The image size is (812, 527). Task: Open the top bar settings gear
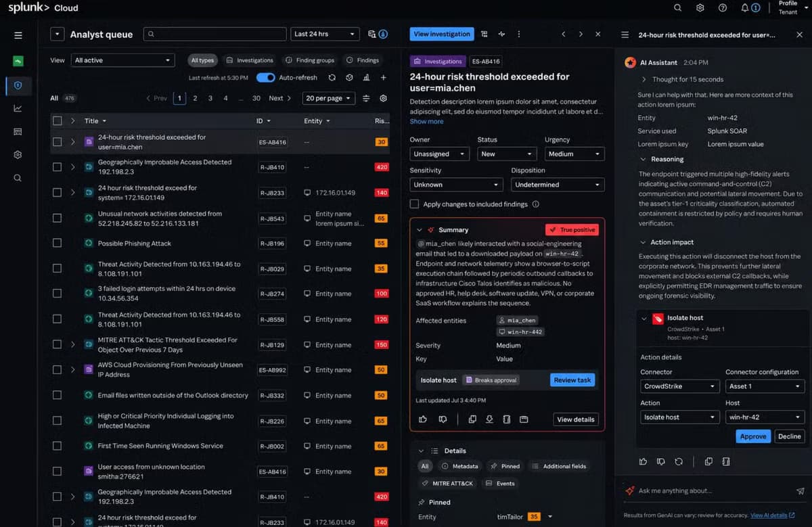[x=700, y=8]
